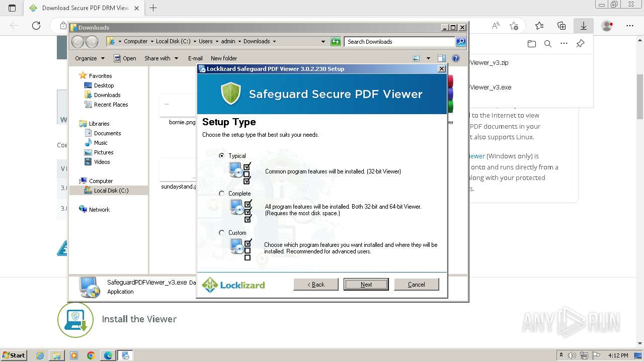Open Downloads in the navigation pane
Viewport: 644px width, 362px height.
tap(107, 95)
